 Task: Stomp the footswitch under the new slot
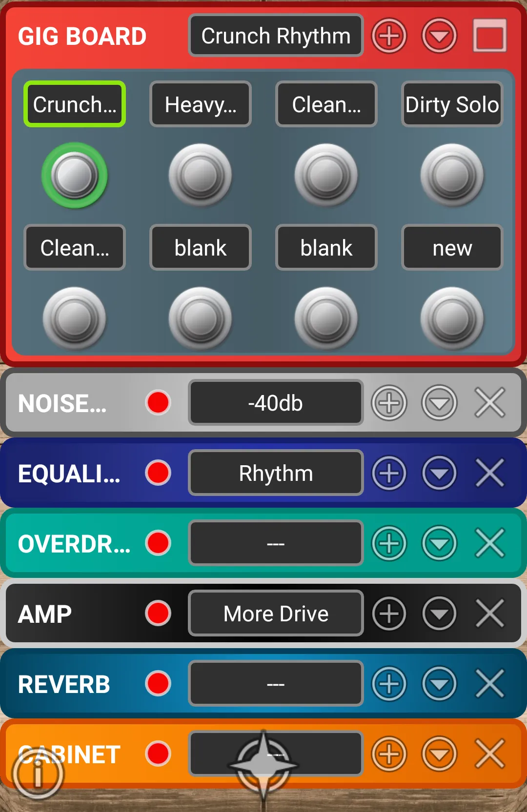(x=452, y=318)
